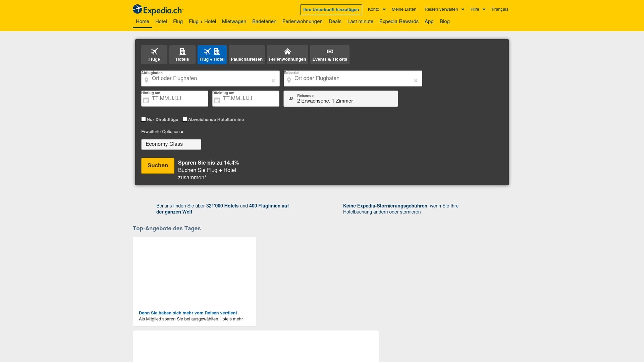
Task: Click the Suchen search button
Action: pyautogui.click(x=157, y=165)
